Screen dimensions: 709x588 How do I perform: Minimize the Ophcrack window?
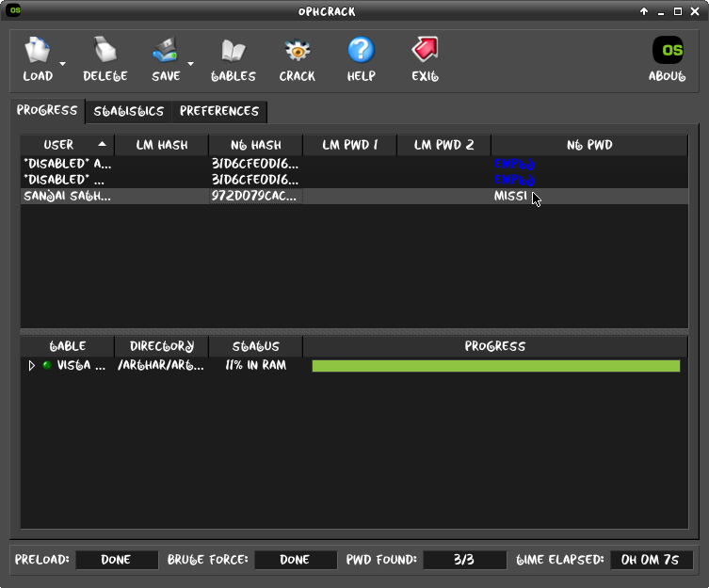[661, 12]
